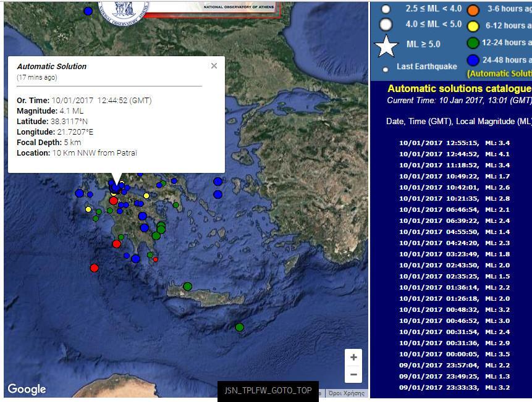This screenshot has height=402, width=532.
Task: Zoom out on the map
Action: (353, 374)
